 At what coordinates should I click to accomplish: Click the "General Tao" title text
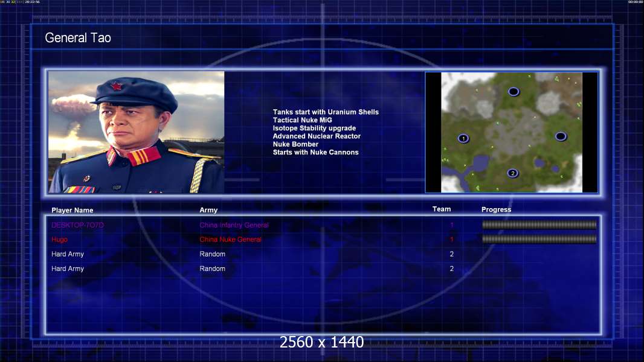78,38
